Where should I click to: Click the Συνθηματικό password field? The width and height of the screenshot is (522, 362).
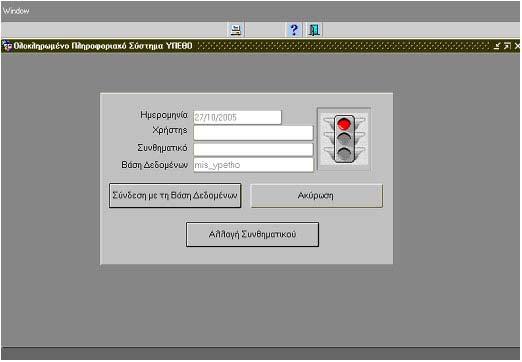[x=253, y=149]
